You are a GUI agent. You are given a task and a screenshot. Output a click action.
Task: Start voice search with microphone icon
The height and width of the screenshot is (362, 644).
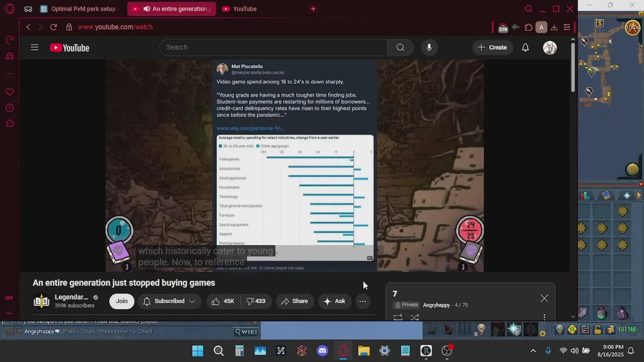tap(429, 47)
